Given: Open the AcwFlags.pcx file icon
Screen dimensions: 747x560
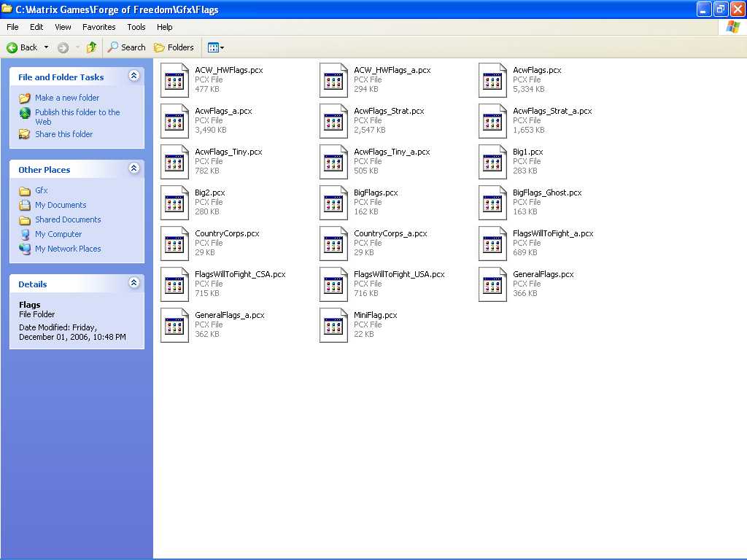Looking at the screenshot, I should (x=492, y=80).
